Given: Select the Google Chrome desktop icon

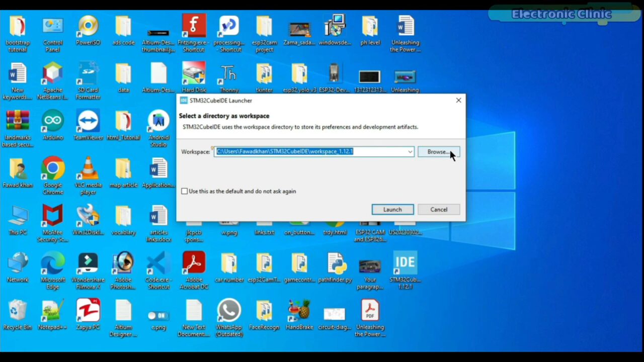Looking at the screenshot, I should [53, 176].
